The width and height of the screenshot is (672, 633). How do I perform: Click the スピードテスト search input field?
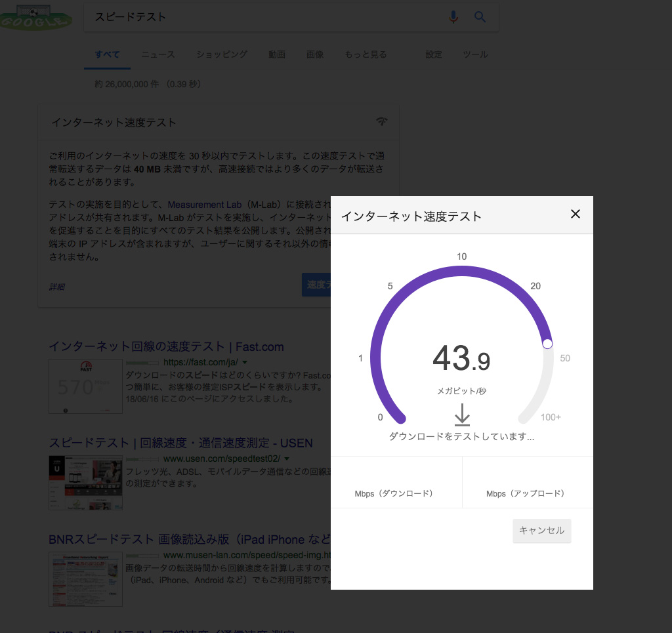pos(266,17)
